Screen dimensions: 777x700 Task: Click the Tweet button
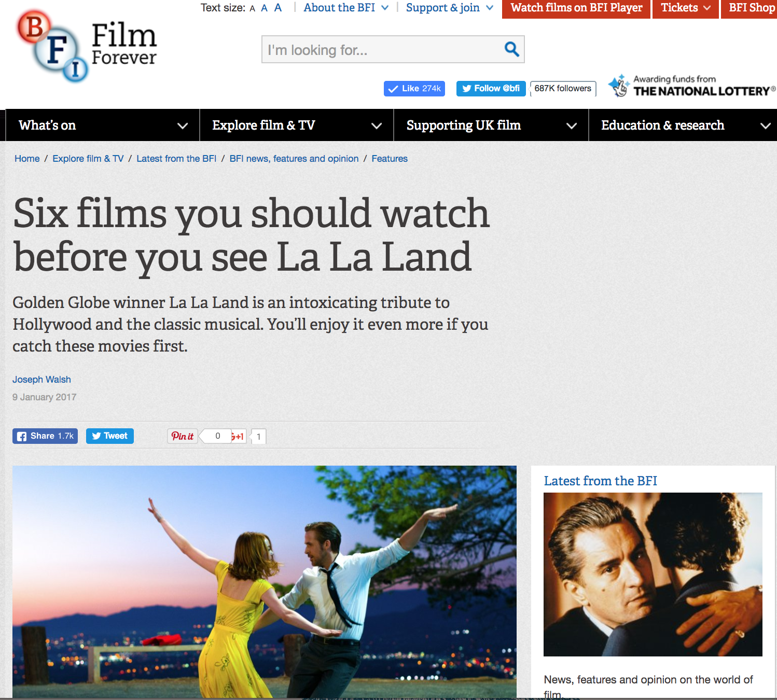[110, 436]
